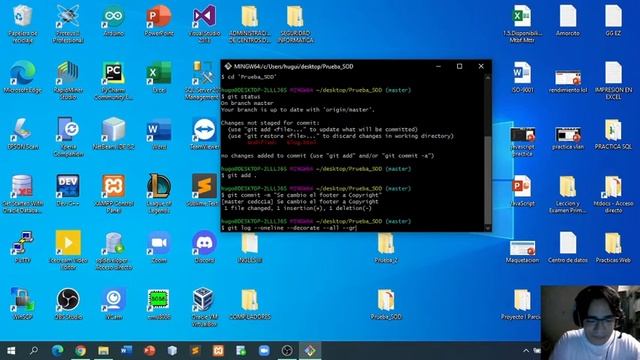
Task: Open the WinSCP desktop shortcut
Action: [22, 304]
